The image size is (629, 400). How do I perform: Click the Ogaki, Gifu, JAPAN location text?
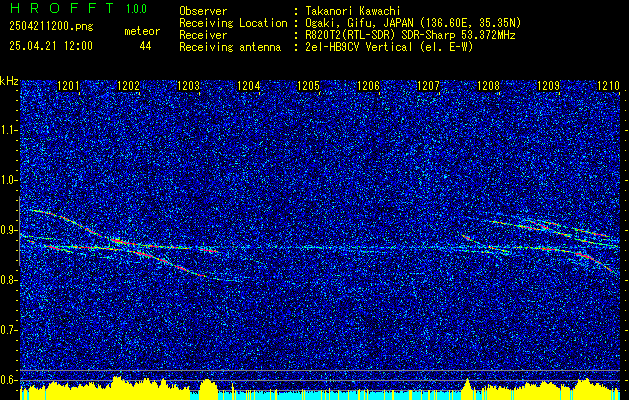pos(413,23)
